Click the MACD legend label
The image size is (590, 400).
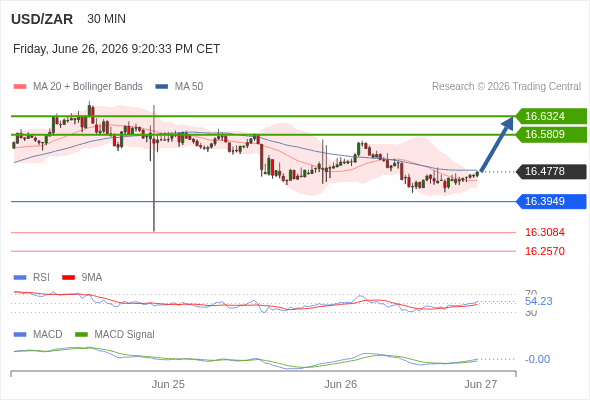point(48,335)
